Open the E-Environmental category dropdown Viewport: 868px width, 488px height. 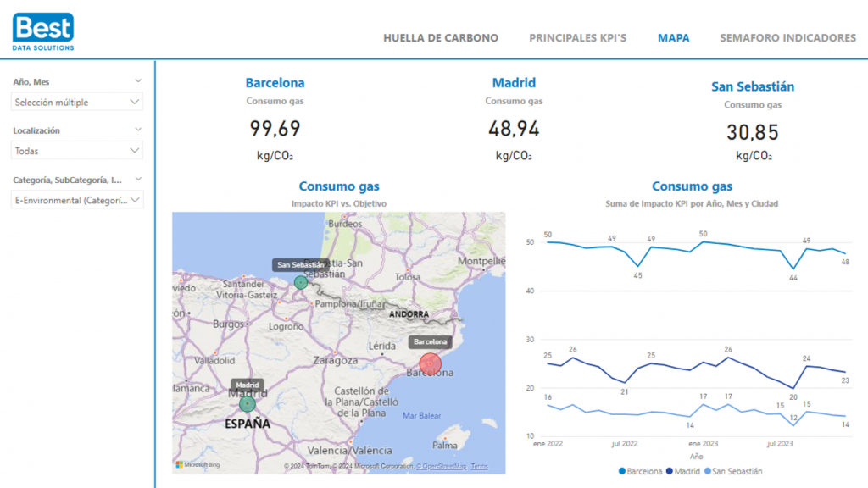tap(77, 200)
